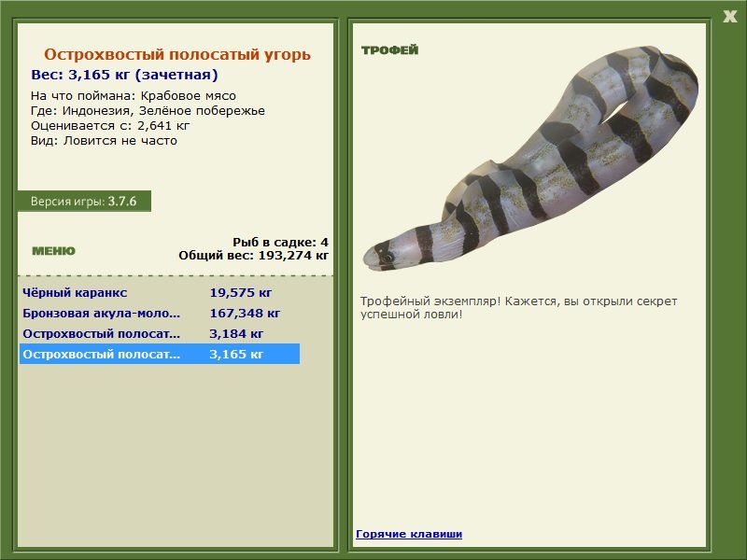Click the Оценивается с: 2,641 кг line
The image size is (747, 560).
tap(110, 126)
